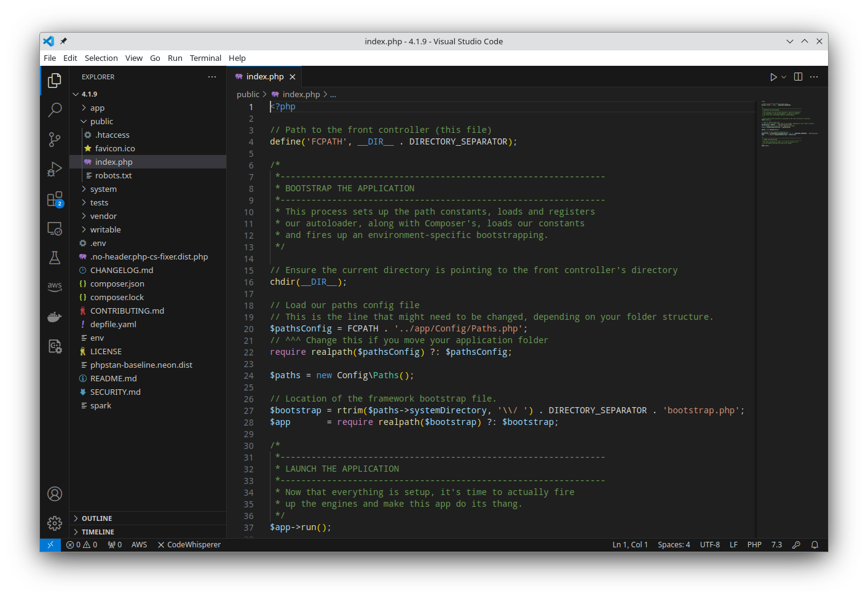This screenshot has height=599, width=868.
Task: Change indentation Spaces: 4
Action: tap(674, 545)
